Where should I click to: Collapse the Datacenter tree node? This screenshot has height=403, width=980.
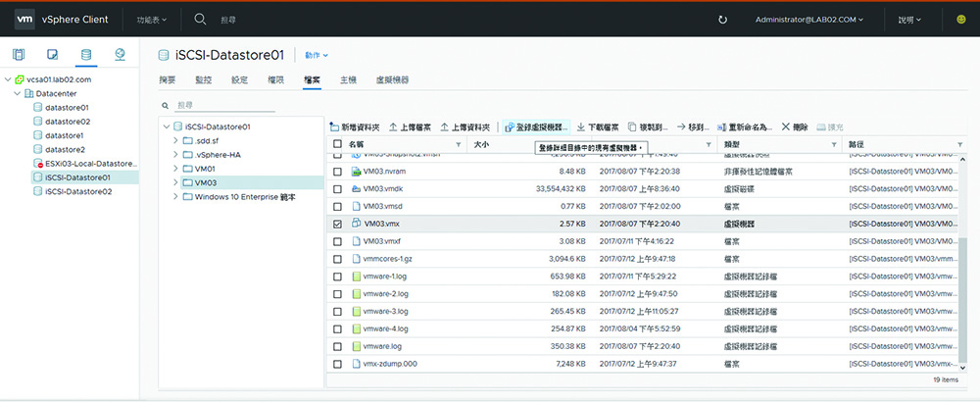click(x=17, y=94)
